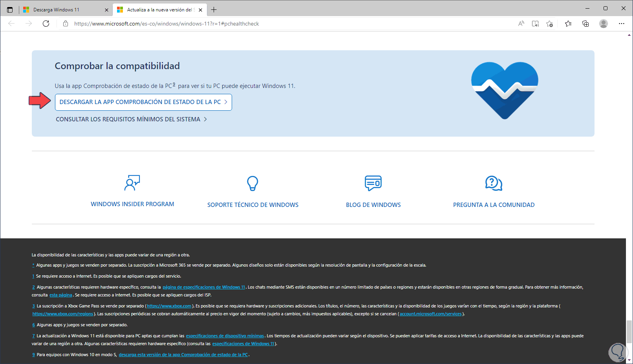This screenshot has width=633, height=364.
Task: Click footnote marker 6 in the footer
Action: click(34, 325)
